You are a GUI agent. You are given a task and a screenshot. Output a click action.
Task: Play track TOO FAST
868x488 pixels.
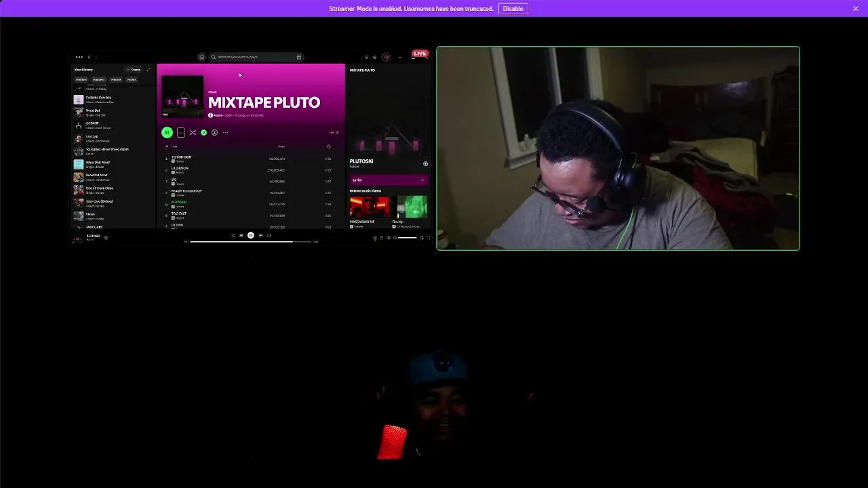click(x=250, y=216)
